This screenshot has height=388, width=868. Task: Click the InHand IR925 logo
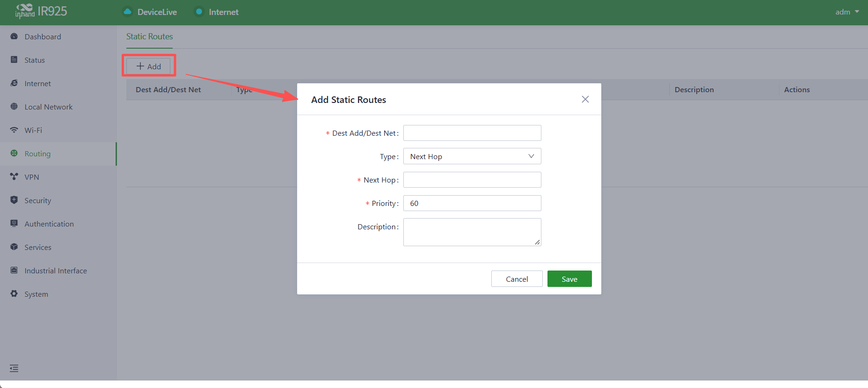click(x=41, y=11)
